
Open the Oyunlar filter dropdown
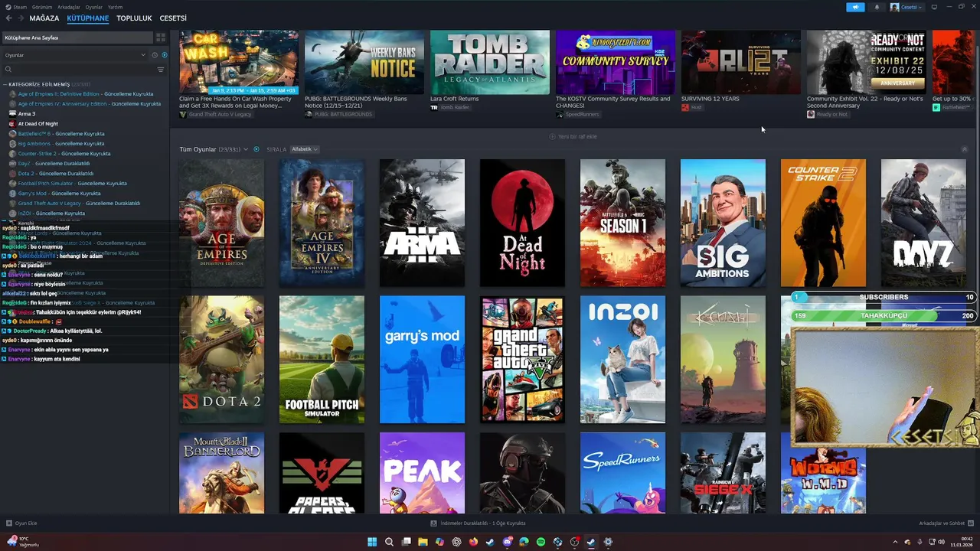click(74, 55)
